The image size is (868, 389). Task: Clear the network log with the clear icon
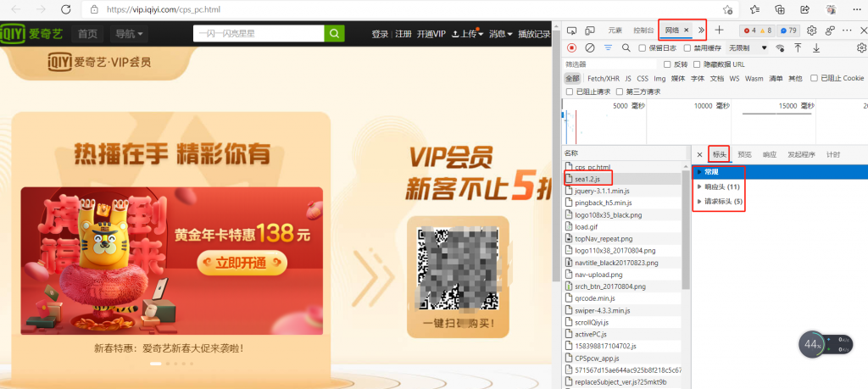(x=590, y=48)
